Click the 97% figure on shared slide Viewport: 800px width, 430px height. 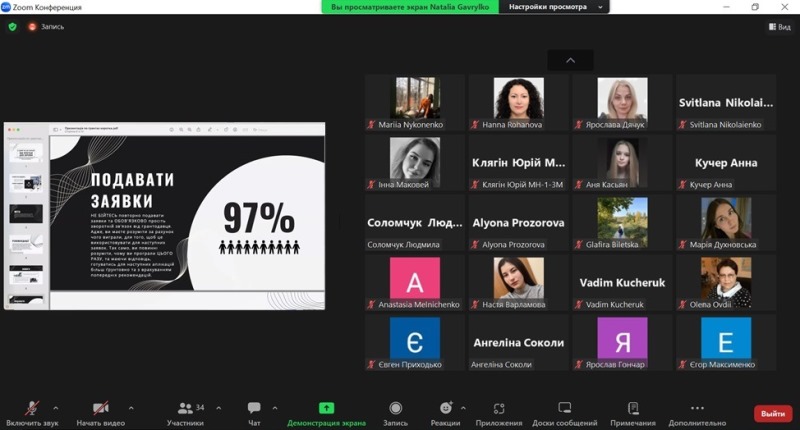(259, 218)
